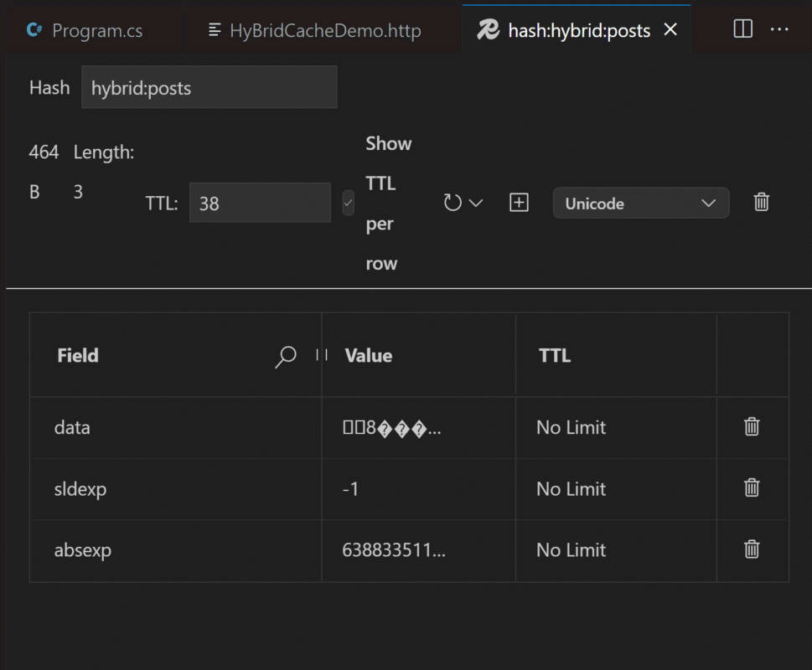Image resolution: width=812 pixels, height=670 pixels.
Task: Remove the absexp field row
Action: coord(752,549)
